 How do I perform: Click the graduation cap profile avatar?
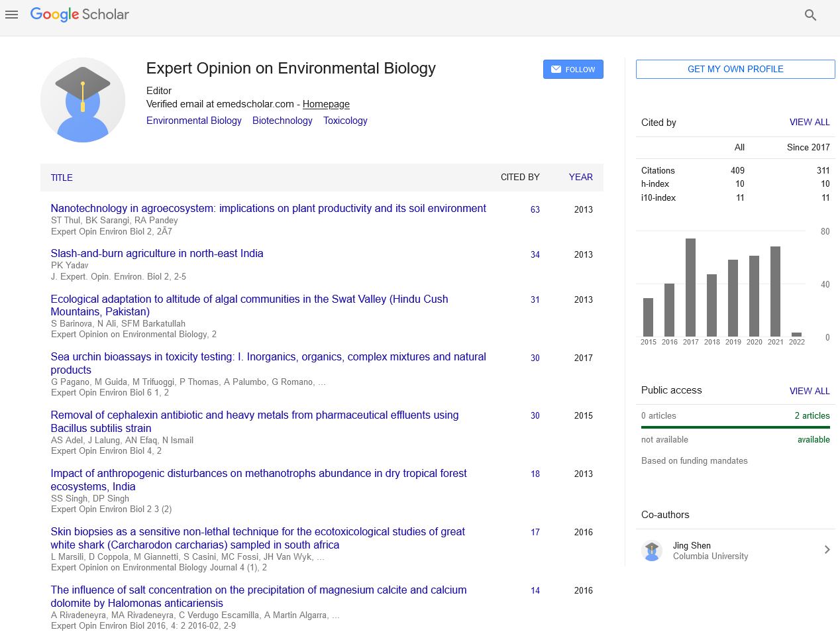pos(83,100)
